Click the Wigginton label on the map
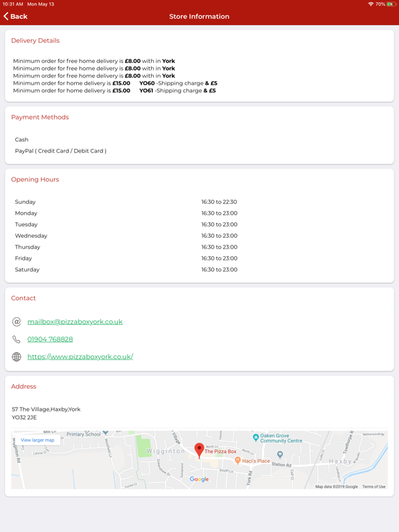The image size is (399, 532). point(166,451)
